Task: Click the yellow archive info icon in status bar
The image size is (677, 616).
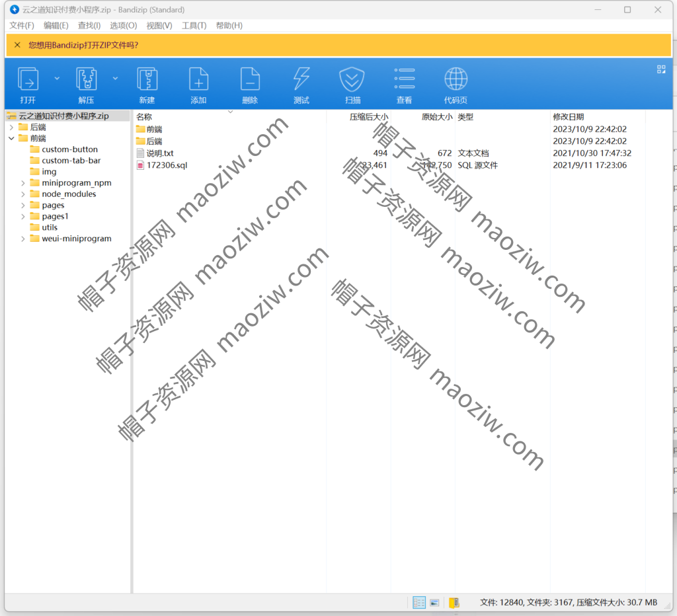Action: 454,603
